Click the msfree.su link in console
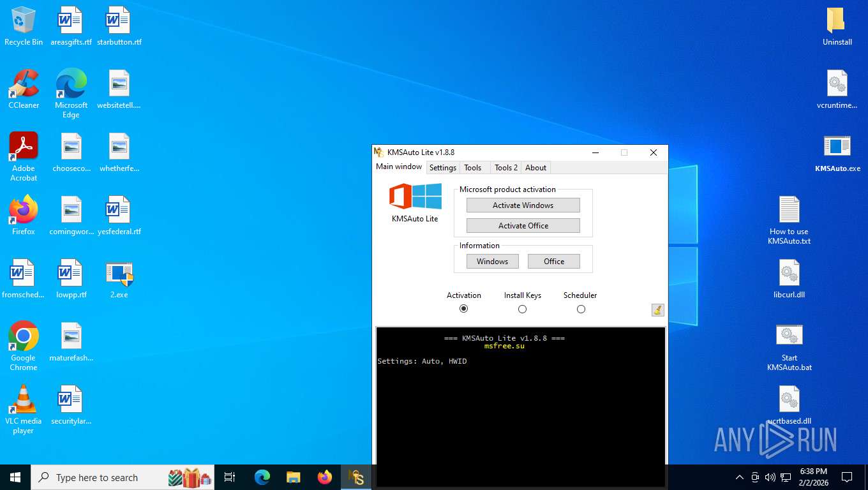The height and width of the screenshot is (490, 868). (x=504, y=346)
